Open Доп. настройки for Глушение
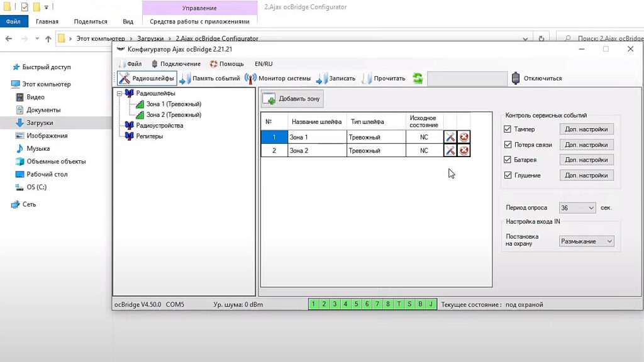This screenshot has width=644, height=362. click(x=586, y=175)
